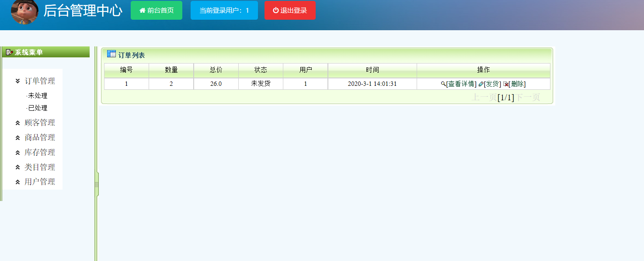Select the 库存管理 menu item
The image size is (644, 261).
click(x=40, y=152)
